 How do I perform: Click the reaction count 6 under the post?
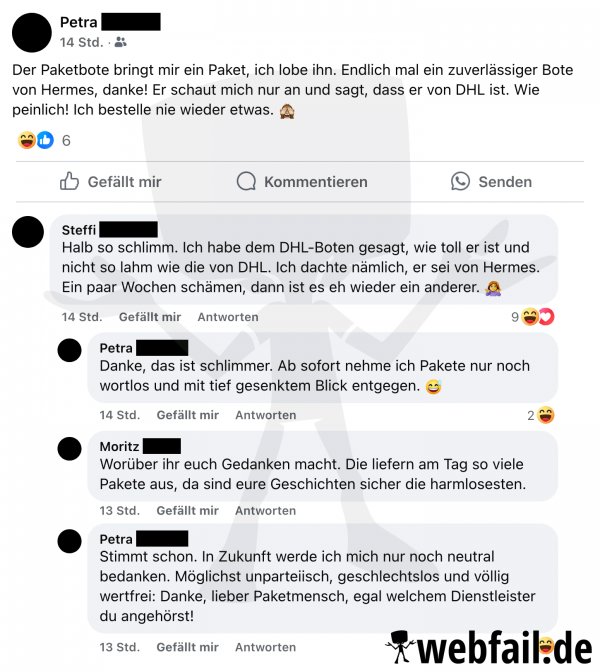coord(66,141)
